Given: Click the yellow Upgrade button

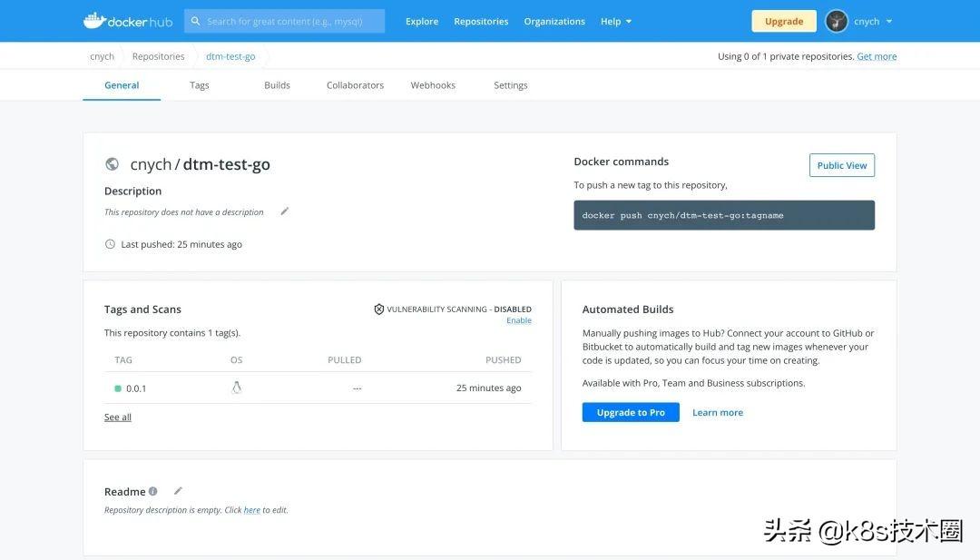Looking at the screenshot, I should [x=784, y=21].
